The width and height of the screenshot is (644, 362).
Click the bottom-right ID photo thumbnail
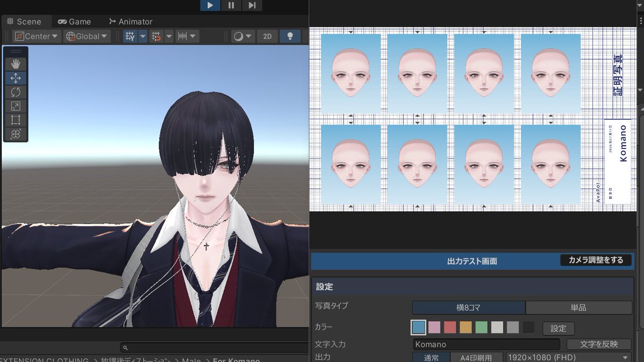(551, 164)
